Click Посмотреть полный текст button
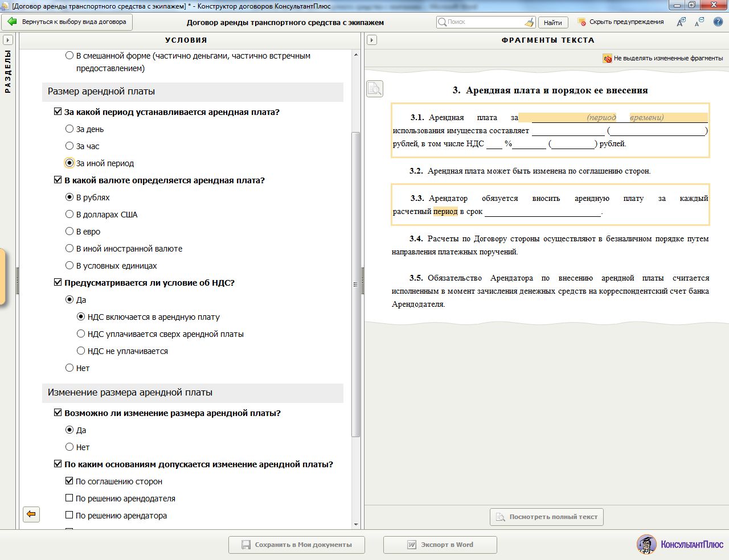This screenshot has width=729, height=560. click(x=547, y=517)
